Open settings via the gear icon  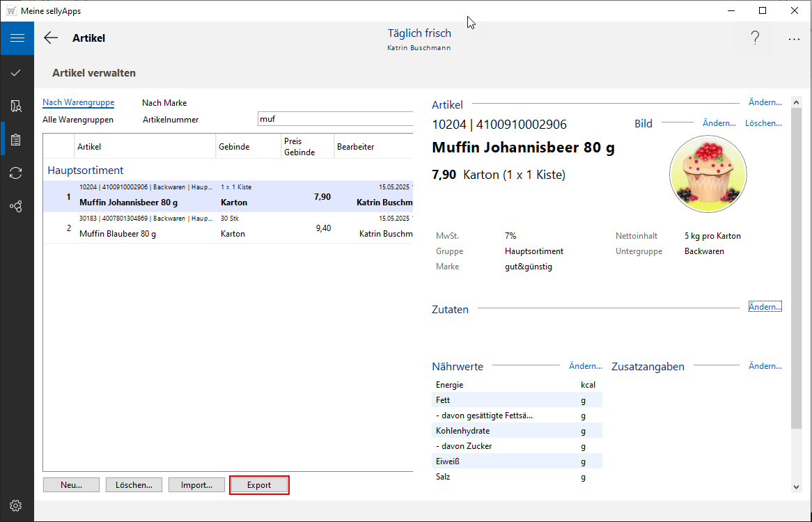[x=17, y=505]
